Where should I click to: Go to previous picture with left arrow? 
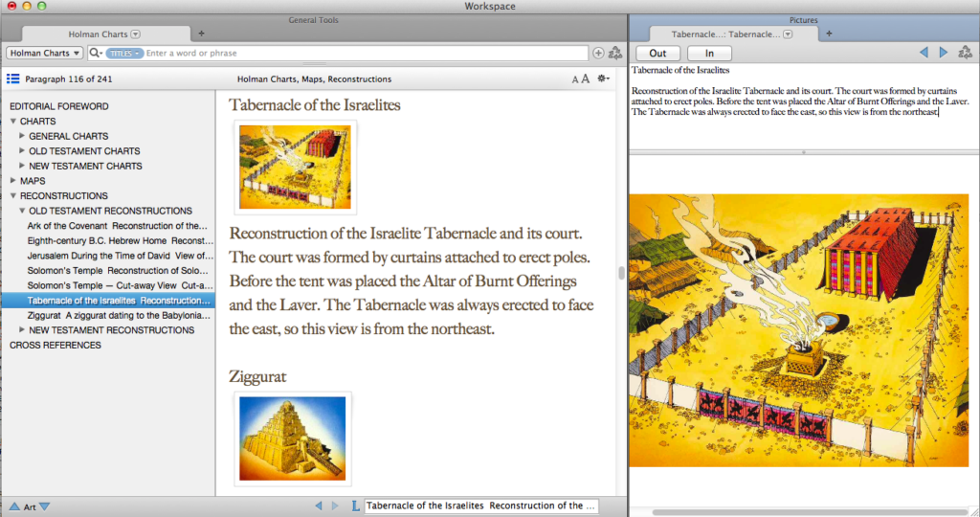(924, 54)
